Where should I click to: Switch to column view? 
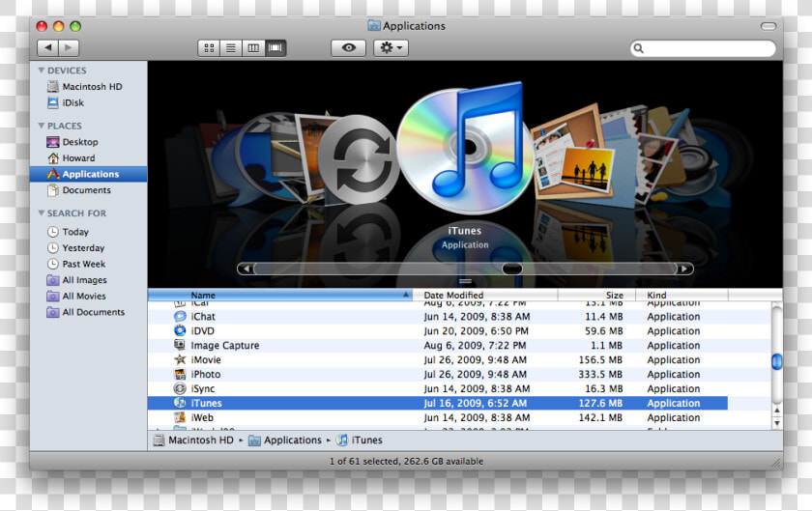(x=253, y=48)
